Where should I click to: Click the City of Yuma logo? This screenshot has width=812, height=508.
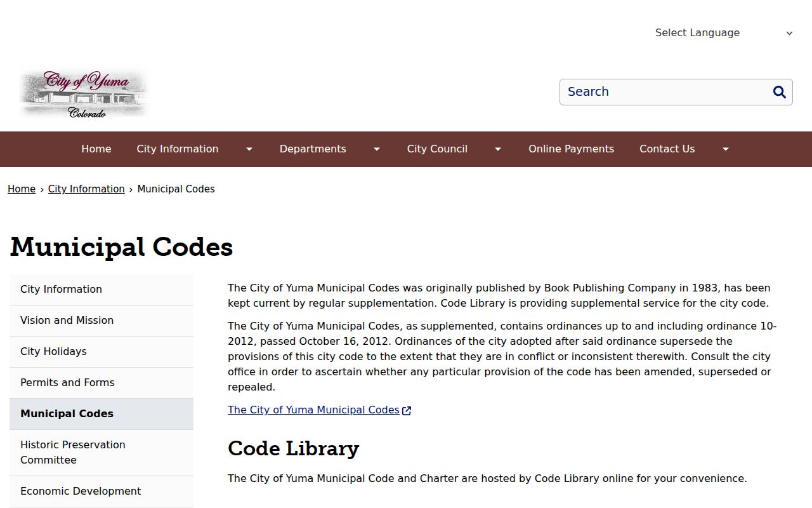(x=84, y=94)
